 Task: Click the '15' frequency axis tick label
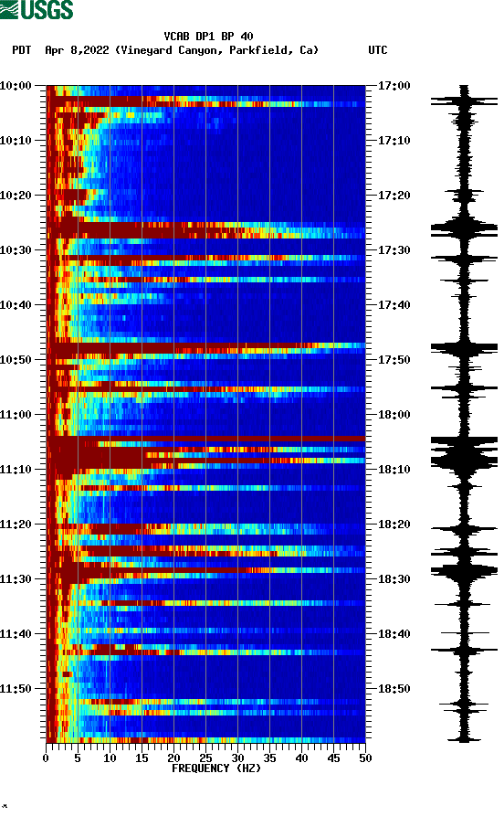point(142,758)
